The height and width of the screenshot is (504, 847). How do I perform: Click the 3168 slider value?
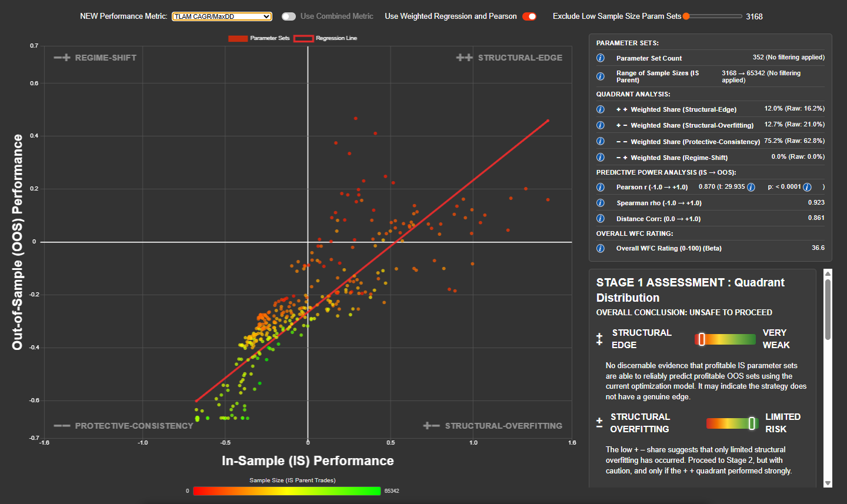tap(754, 16)
